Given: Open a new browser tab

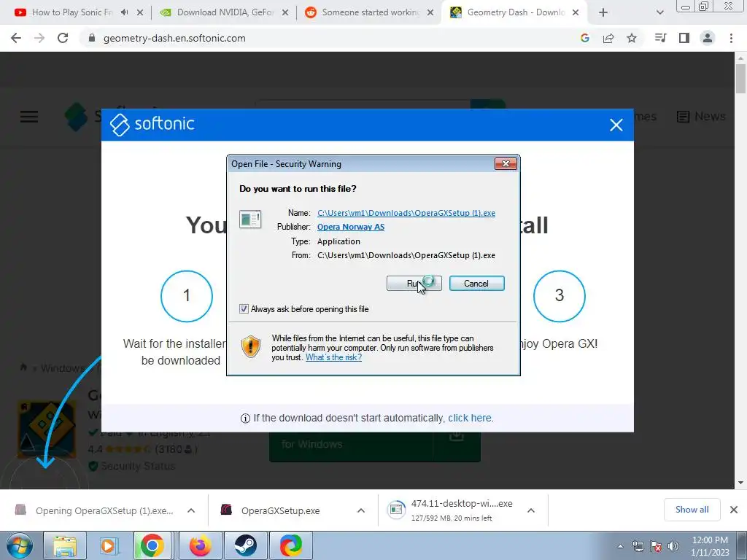Looking at the screenshot, I should (x=603, y=12).
